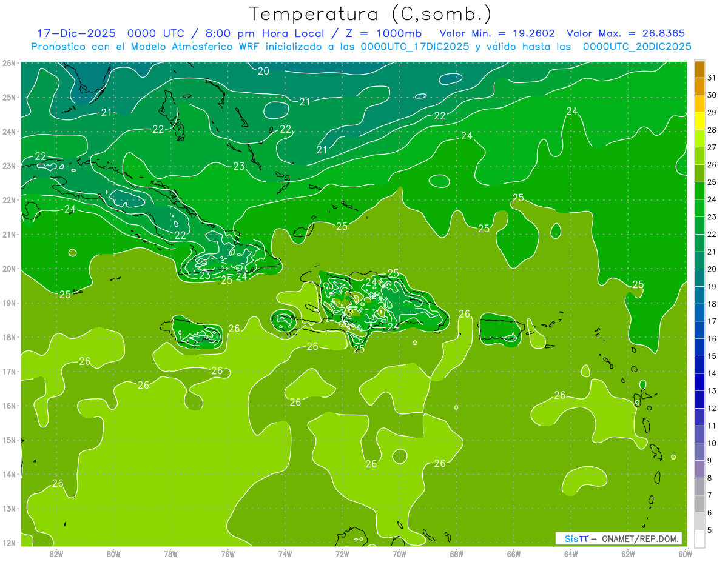
Task: Click the "60W" longitude axis label
Action: (x=686, y=553)
